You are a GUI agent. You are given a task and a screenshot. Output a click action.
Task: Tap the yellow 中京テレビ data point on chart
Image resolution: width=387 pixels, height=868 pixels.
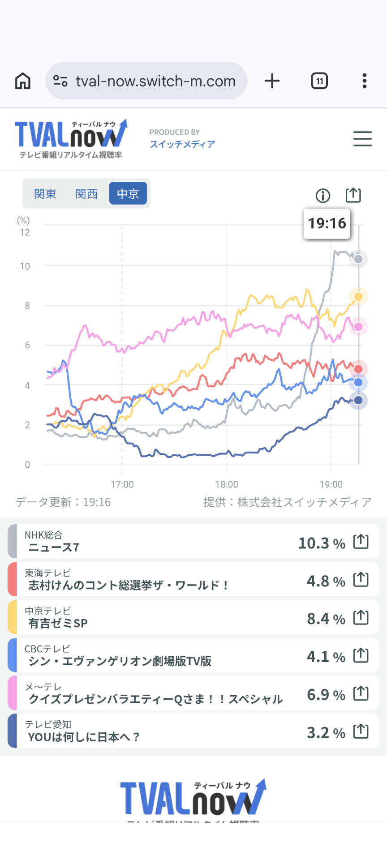tap(358, 297)
